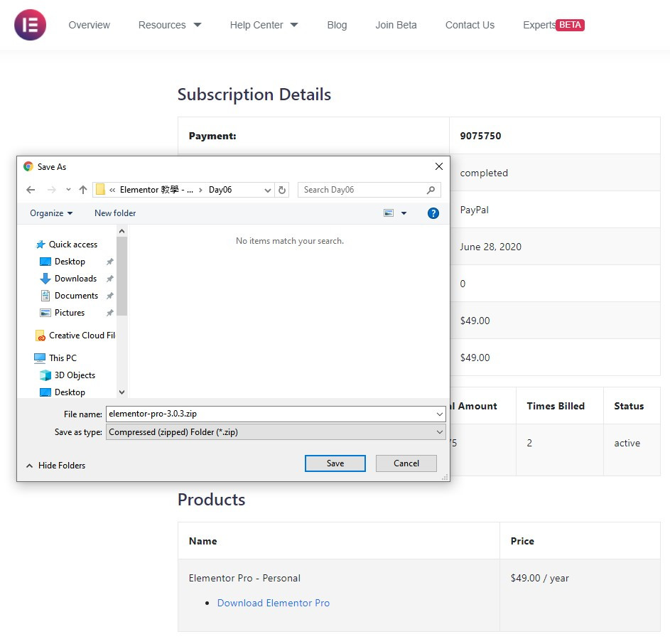Click the Elementor folder breadcrumb
This screenshot has height=644, width=670.
156,190
